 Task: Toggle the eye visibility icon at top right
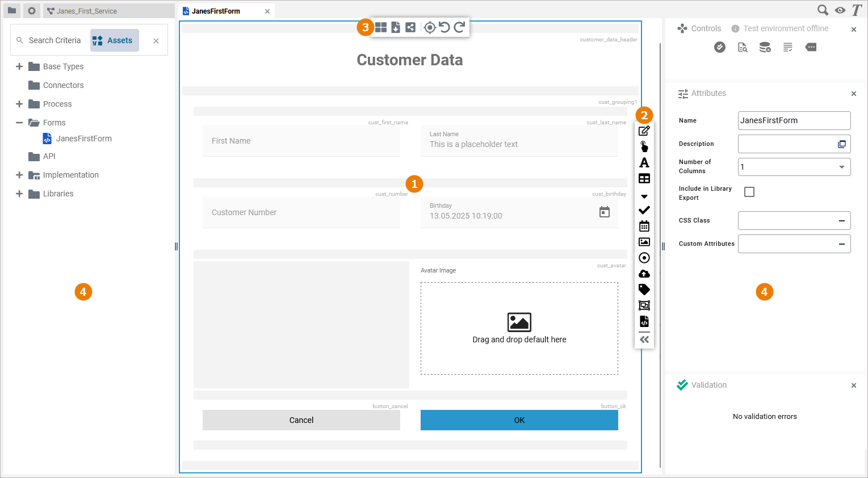pos(840,10)
